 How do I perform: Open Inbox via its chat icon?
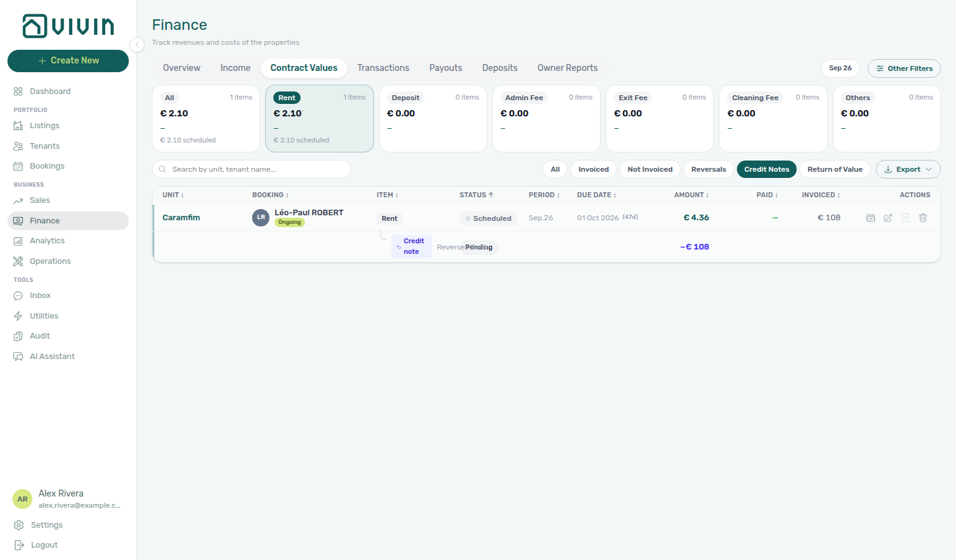tap(18, 296)
